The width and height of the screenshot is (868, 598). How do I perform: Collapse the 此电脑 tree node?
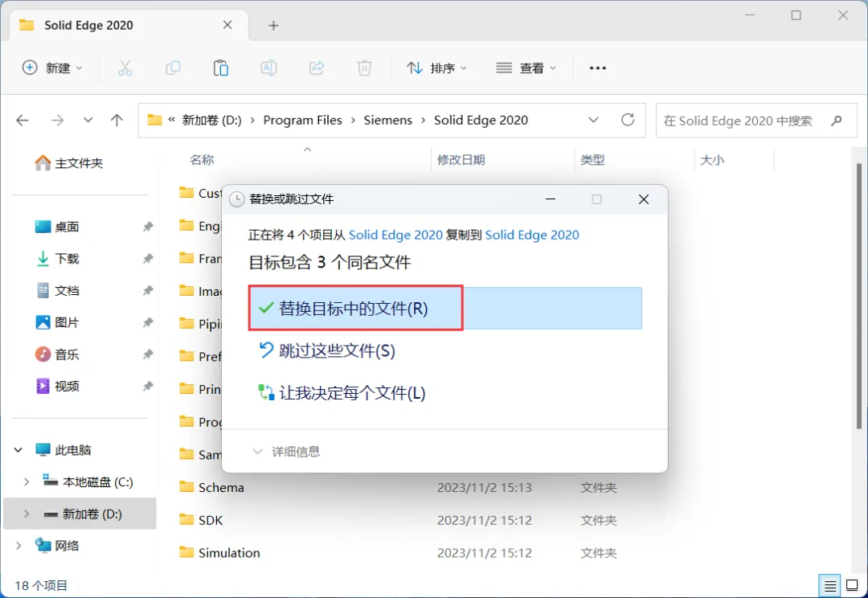pyautogui.click(x=18, y=450)
